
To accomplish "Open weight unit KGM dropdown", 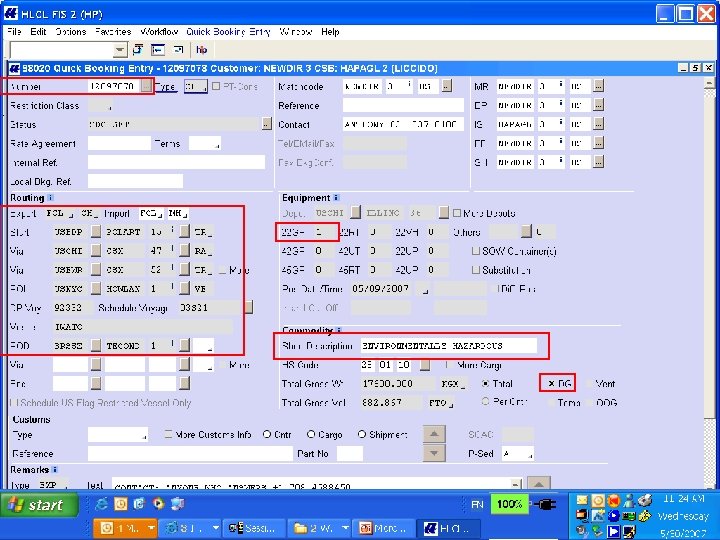I will pos(463,384).
